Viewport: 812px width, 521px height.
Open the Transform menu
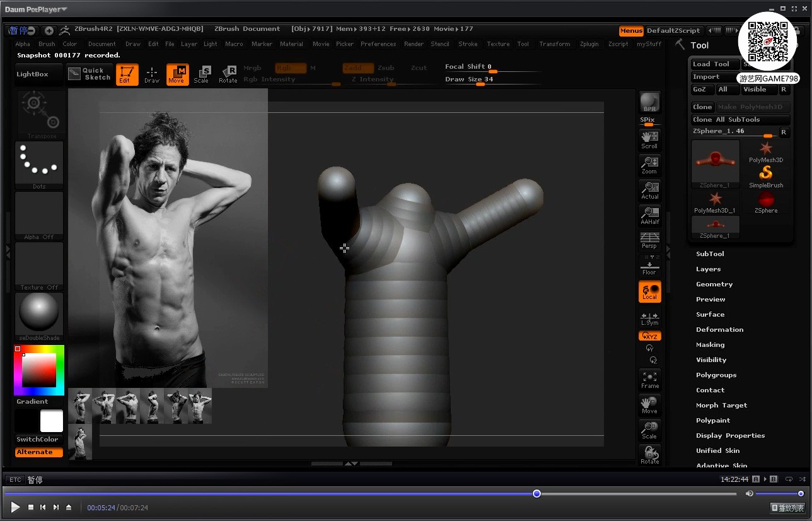(555, 44)
